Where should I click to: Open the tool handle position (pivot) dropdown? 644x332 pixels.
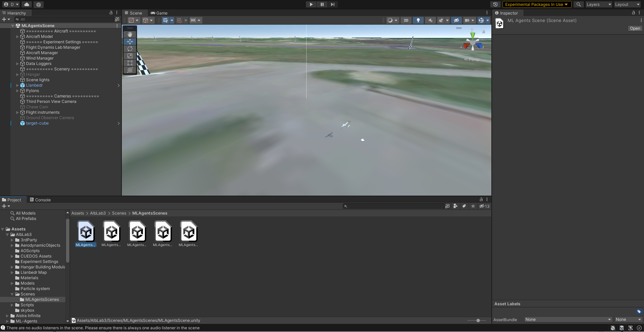(x=134, y=20)
